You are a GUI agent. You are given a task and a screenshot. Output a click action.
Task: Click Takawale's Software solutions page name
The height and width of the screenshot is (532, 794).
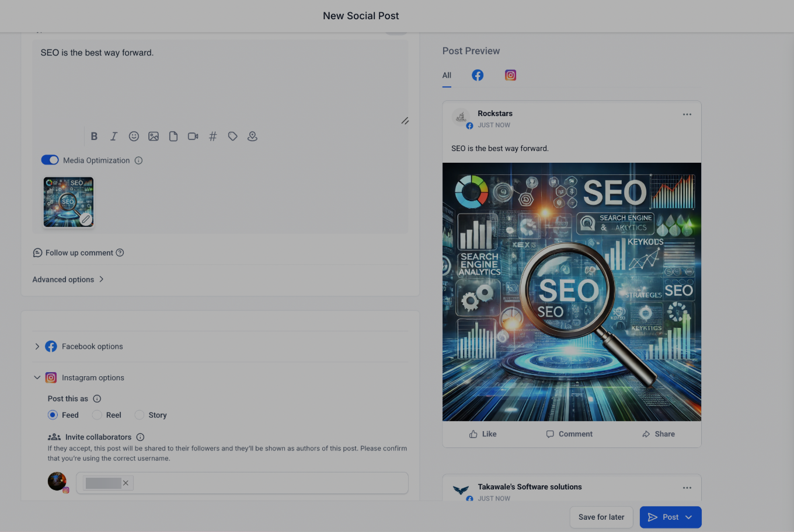pyautogui.click(x=530, y=487)
